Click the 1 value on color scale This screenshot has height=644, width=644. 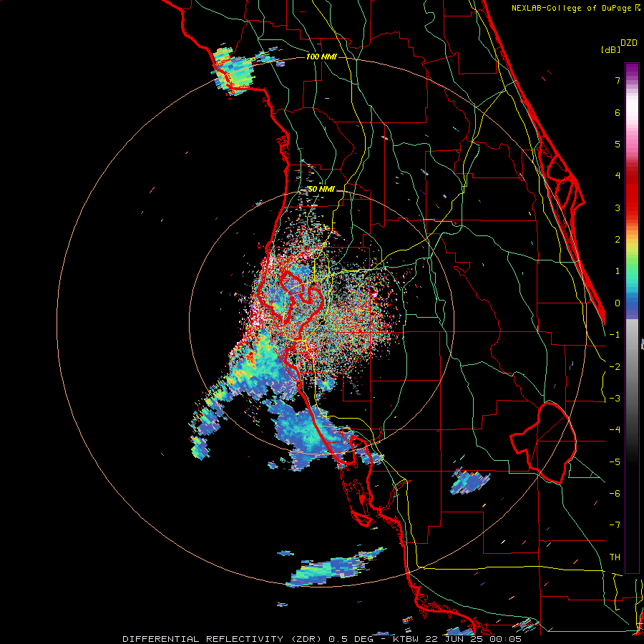click(x=618, y=271)
